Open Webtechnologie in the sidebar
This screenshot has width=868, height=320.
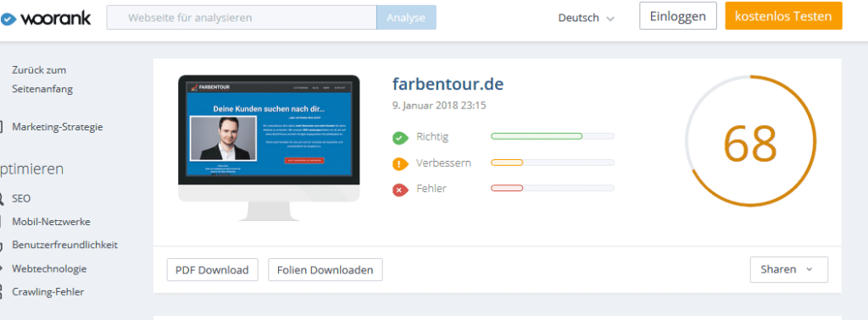49,268
